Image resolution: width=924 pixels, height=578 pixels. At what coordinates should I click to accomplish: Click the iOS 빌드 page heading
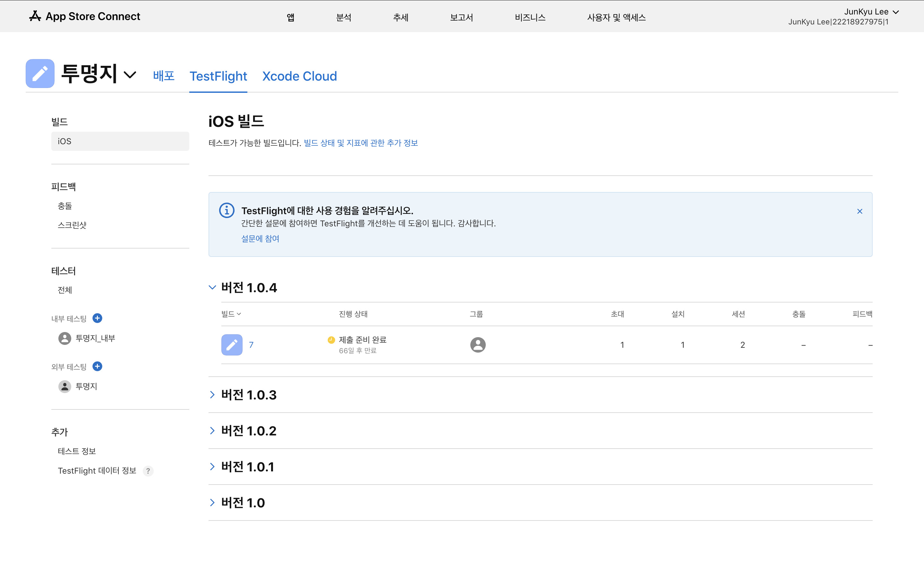236,121
